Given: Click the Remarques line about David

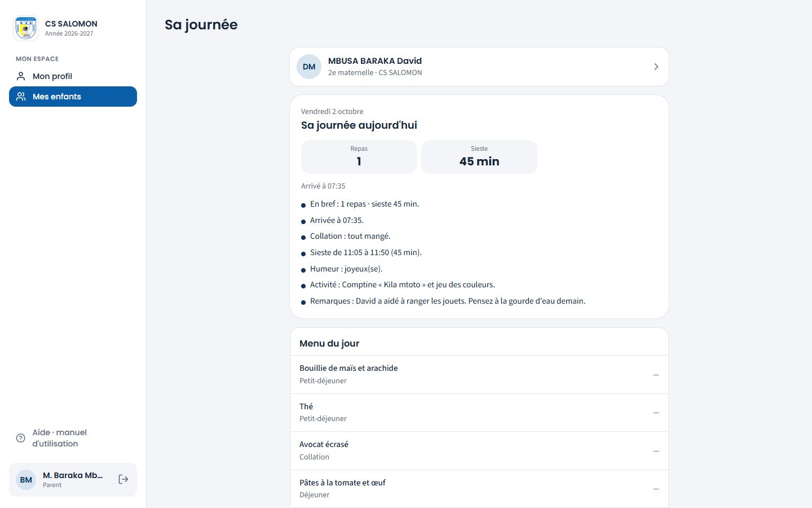Looking at the screenshot, I should click(448, 301).
